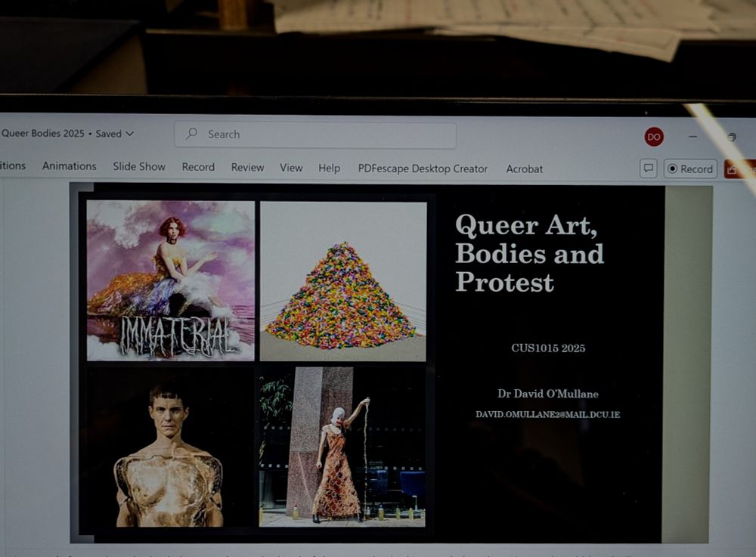Viewport: 756px width, 557px height.
Task: Select the Review tab
Action: [247, 168]
